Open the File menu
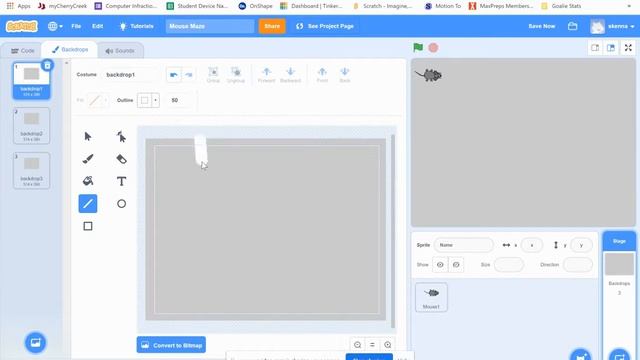The height and width of the screenshot is (360, 640). [76, 26]
